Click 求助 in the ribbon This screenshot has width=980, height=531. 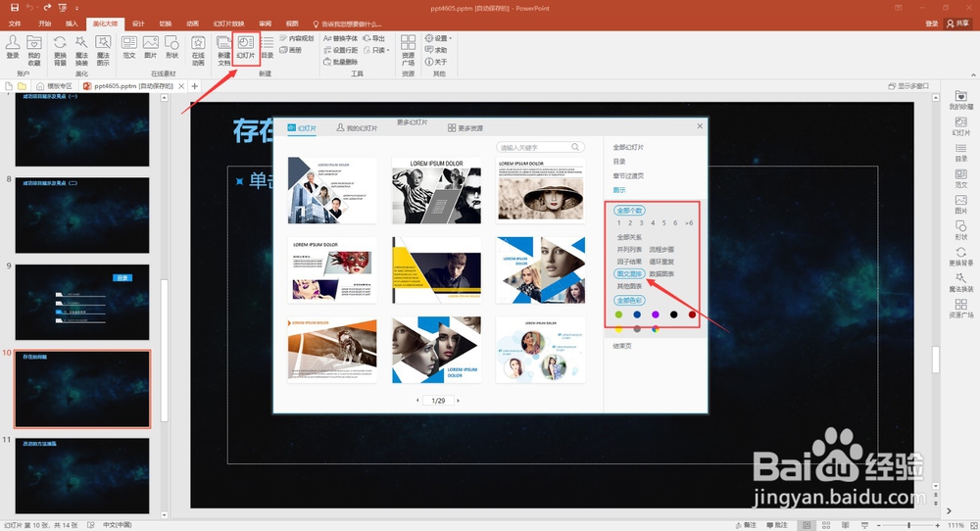[x=436, y=50]
